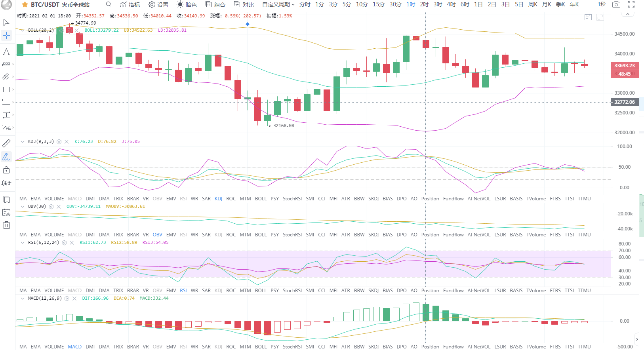The height and width of the screenshot is (350, 644).
Task: Select the parallel channel line tool
Action: tap(6, 76)
